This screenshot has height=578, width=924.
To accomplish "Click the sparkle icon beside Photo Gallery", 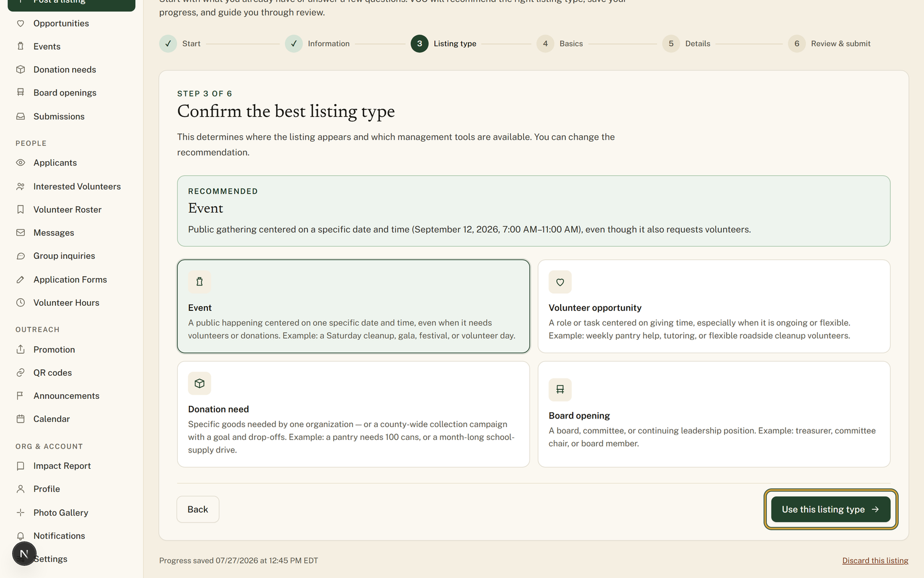I will coord(21,513).
